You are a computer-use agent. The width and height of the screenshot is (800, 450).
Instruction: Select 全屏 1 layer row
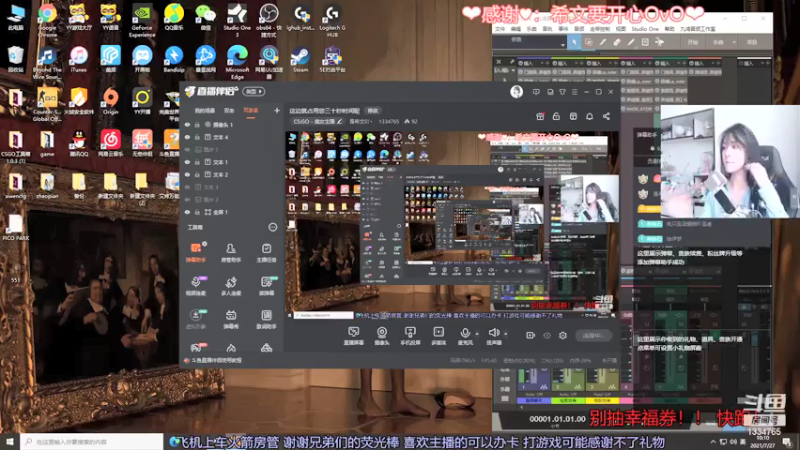(232, 212)
